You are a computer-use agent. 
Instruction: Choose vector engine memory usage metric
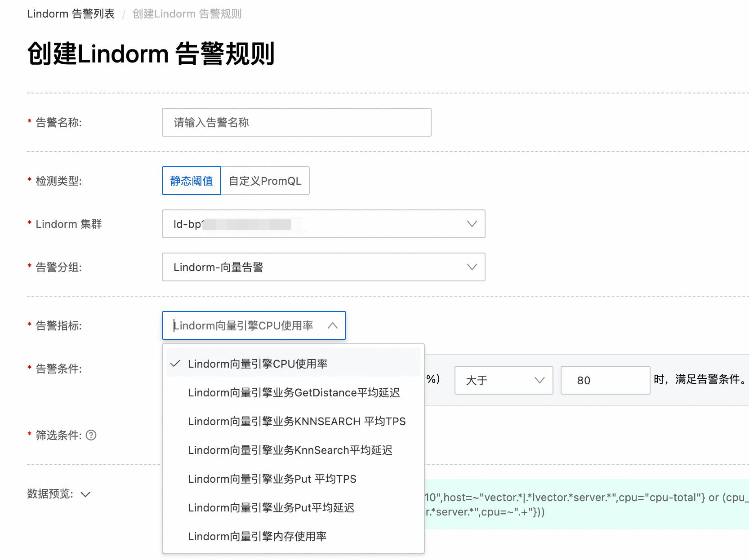click(x=257, y=536)
